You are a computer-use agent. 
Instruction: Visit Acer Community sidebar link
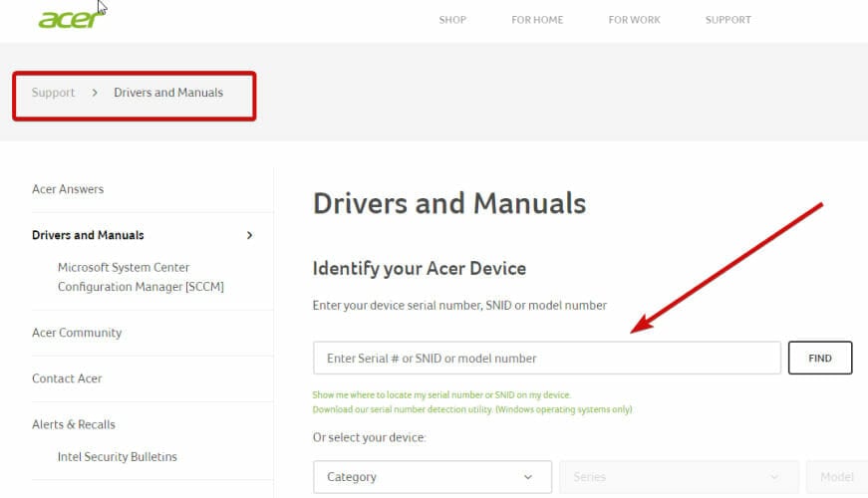77,333
